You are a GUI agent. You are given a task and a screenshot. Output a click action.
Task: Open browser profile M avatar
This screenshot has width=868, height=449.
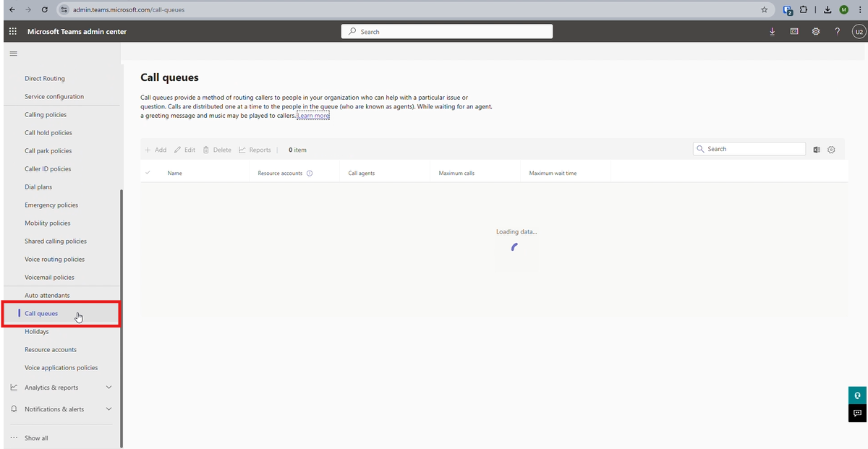[843, 10]
